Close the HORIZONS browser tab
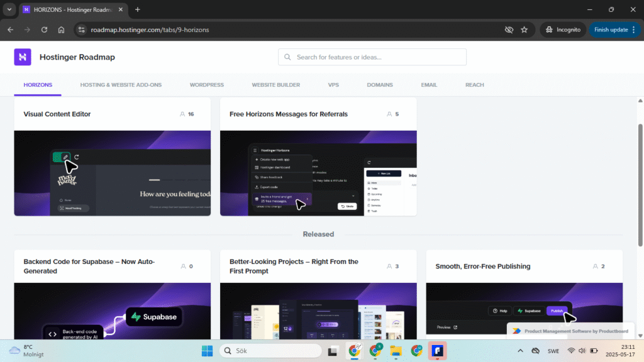The image size is (644, 362). tap(121, 9)
